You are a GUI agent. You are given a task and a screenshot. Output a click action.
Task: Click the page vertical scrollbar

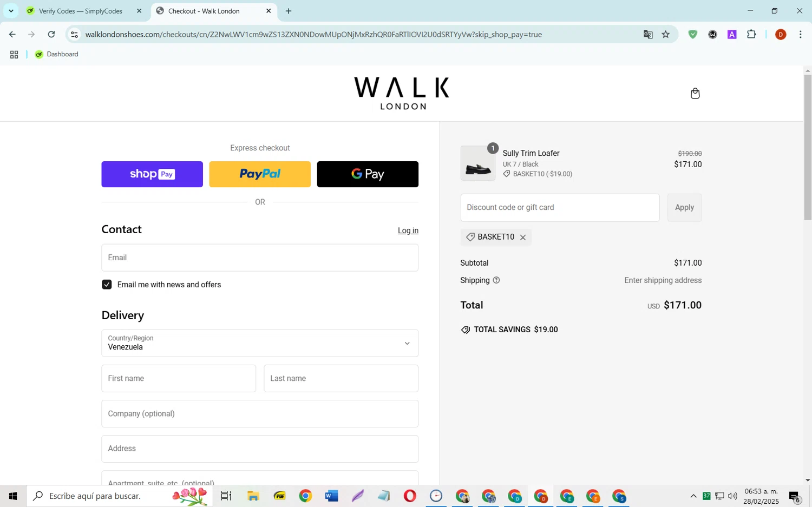click(x=808, y=147)
